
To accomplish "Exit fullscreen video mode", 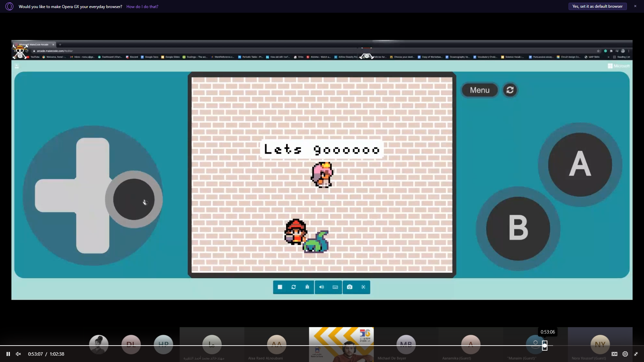I will click(x=636, y=354).
